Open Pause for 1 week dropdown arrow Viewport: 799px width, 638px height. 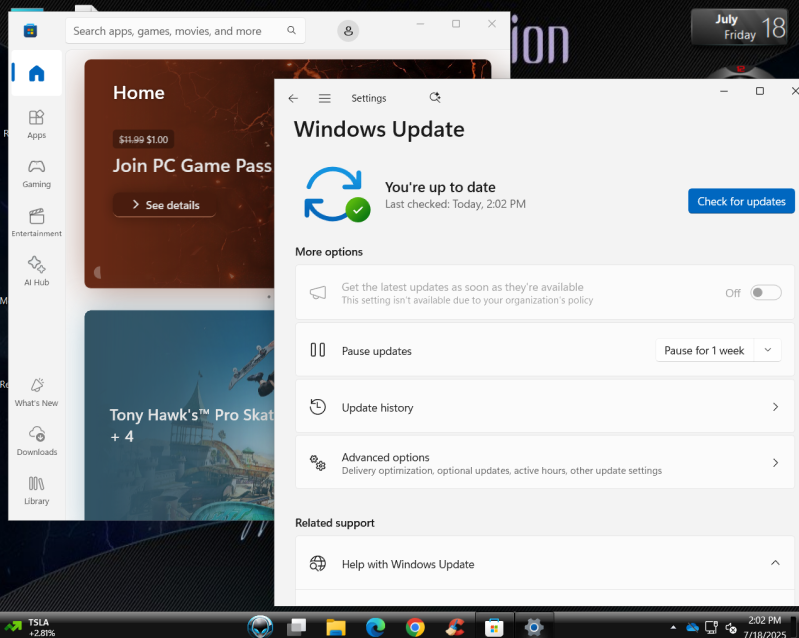[768, 350]
